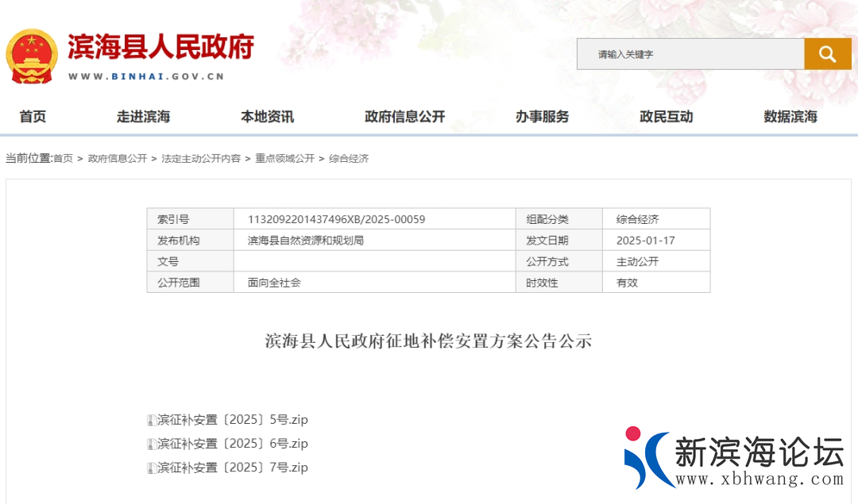Click the 综合经济 breadcrumb link

pyautogui.click(x=349, y=159)
